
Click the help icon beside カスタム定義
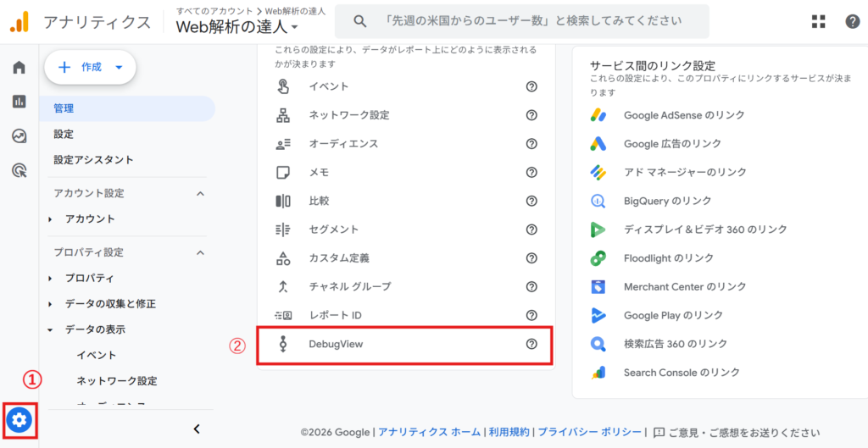pos(531,257)
